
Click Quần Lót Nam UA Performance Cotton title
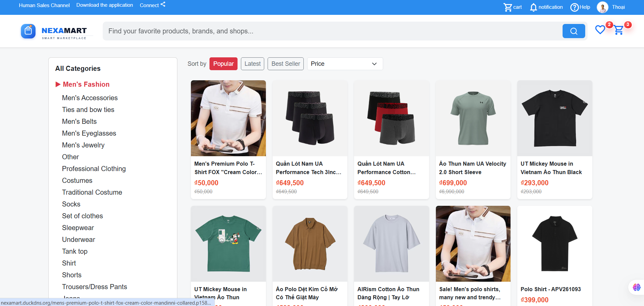pyautogui.click(x=387, y=168)
